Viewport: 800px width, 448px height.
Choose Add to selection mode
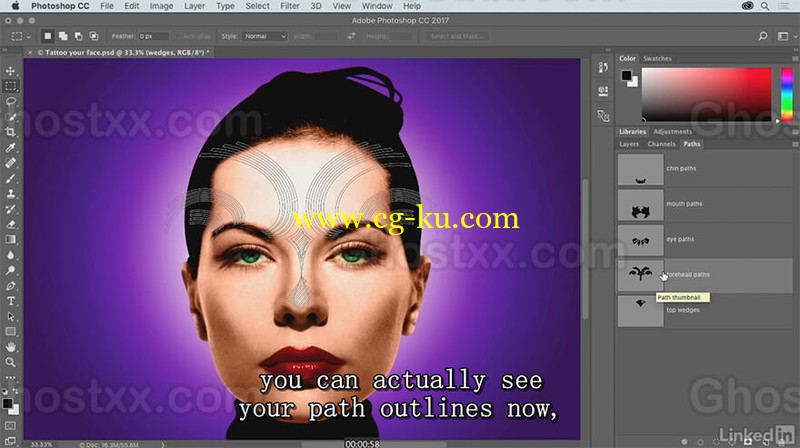tap(63, 36)
